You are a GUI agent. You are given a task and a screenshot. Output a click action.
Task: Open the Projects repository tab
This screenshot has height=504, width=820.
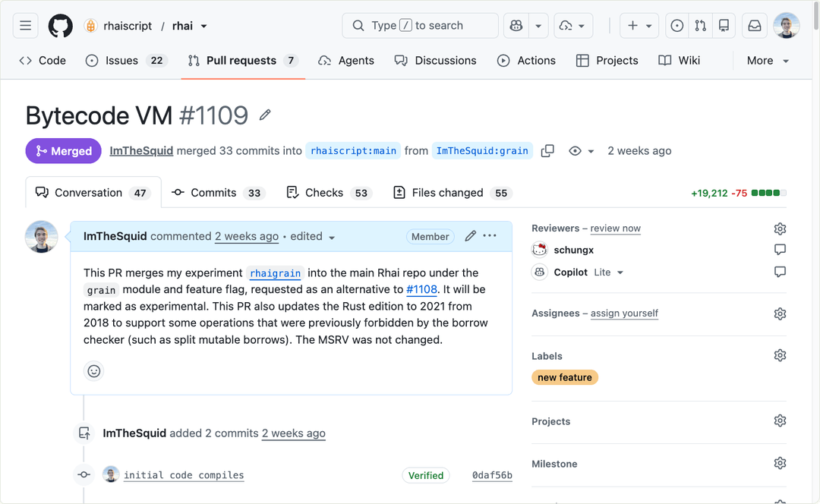coord(607,61)
